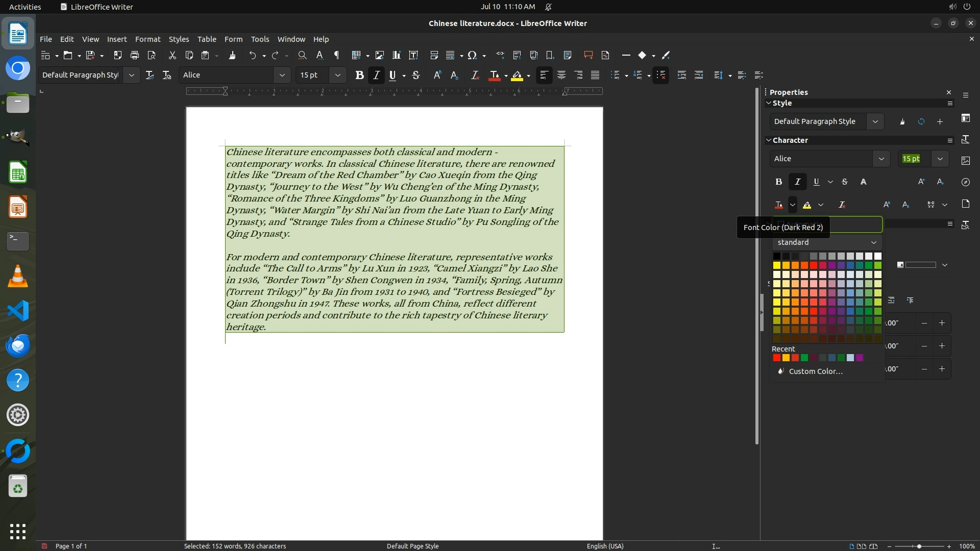This screenshot has height=551, width=980.
Task: Open the Format menu
Action: 148,39
